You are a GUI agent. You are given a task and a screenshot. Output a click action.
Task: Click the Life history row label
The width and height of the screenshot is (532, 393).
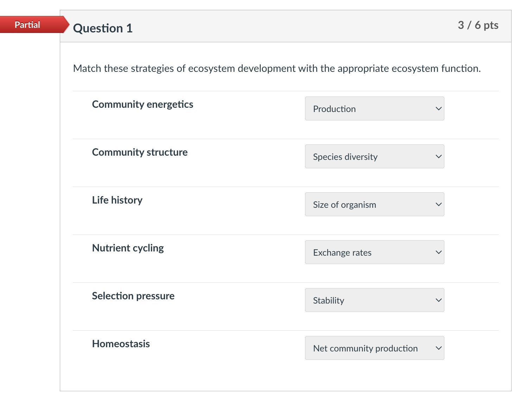point(117,200)
